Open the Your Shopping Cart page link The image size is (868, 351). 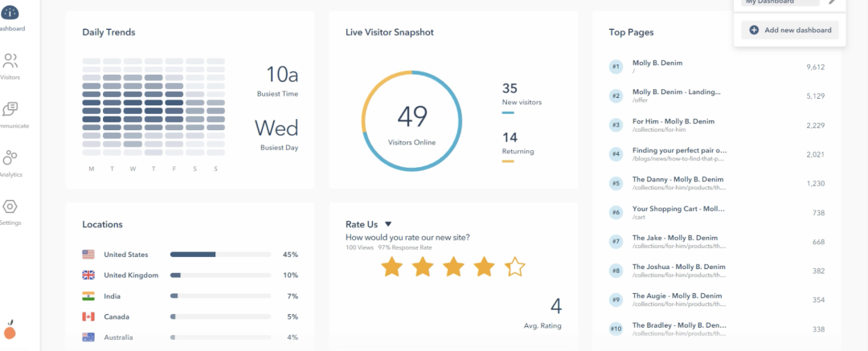pos(678,209)
